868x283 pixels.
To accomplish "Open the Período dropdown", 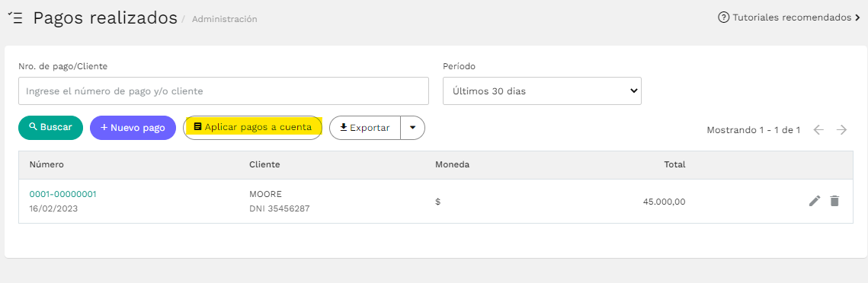I will (x=542, y=91).
